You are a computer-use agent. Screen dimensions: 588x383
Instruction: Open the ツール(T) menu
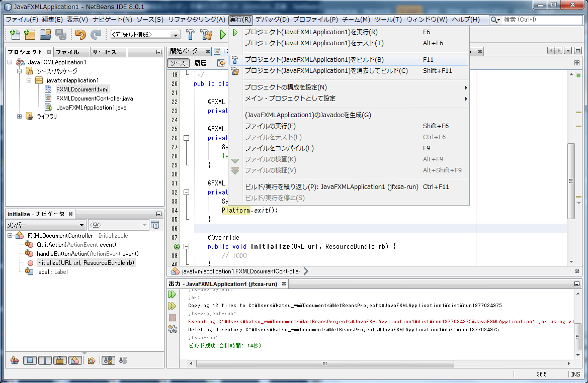[388, 20]
